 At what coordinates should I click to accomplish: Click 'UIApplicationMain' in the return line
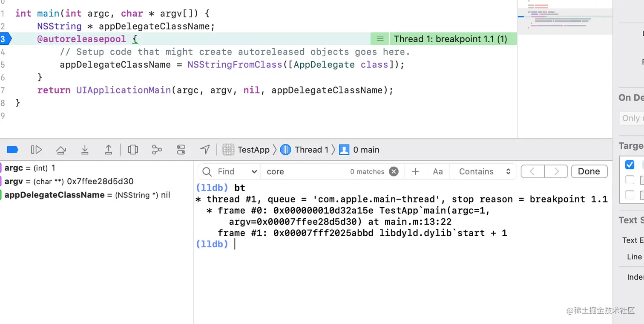(x=124, y=90)
